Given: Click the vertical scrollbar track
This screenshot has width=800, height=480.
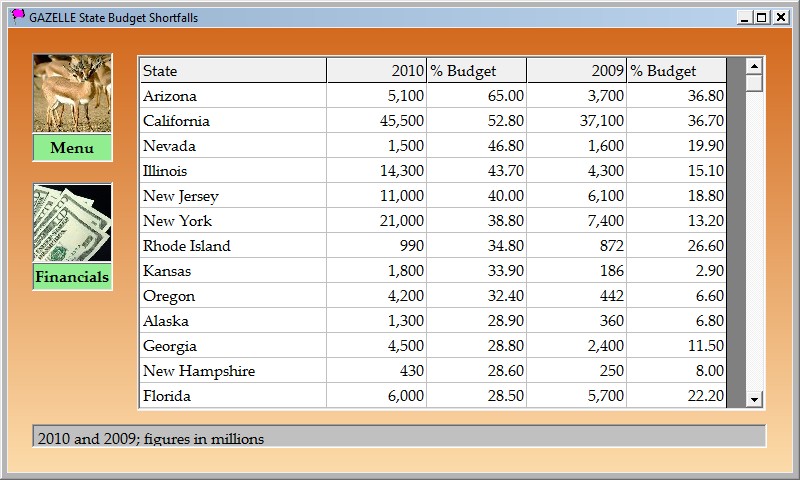Looking at the screenshot, I should (754, 240).
